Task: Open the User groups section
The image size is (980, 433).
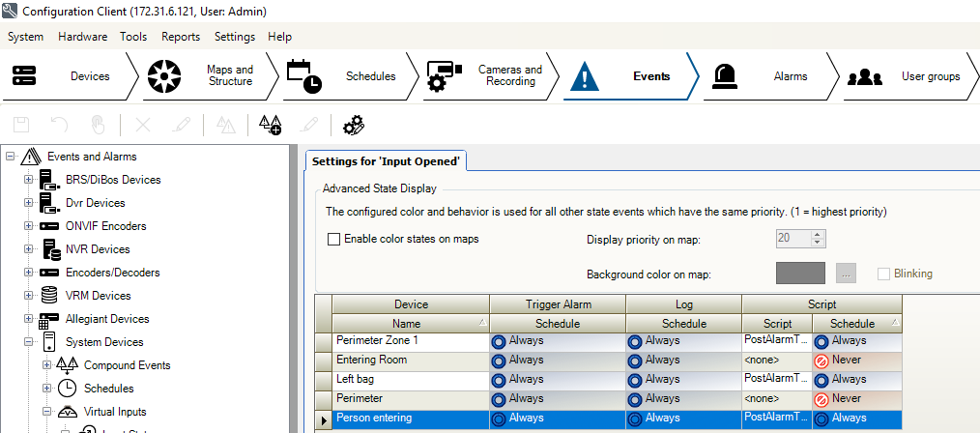Action: click(x=908, y=76)
